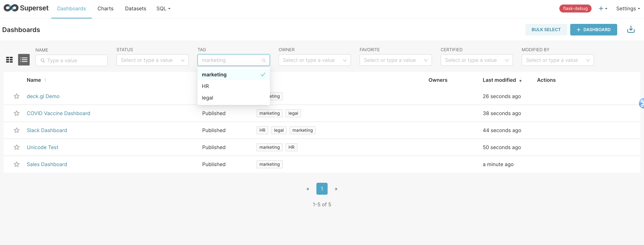This screenshot has width=644, height=245.
Task: Click the Last modified sort arrow
Action: 520,80
